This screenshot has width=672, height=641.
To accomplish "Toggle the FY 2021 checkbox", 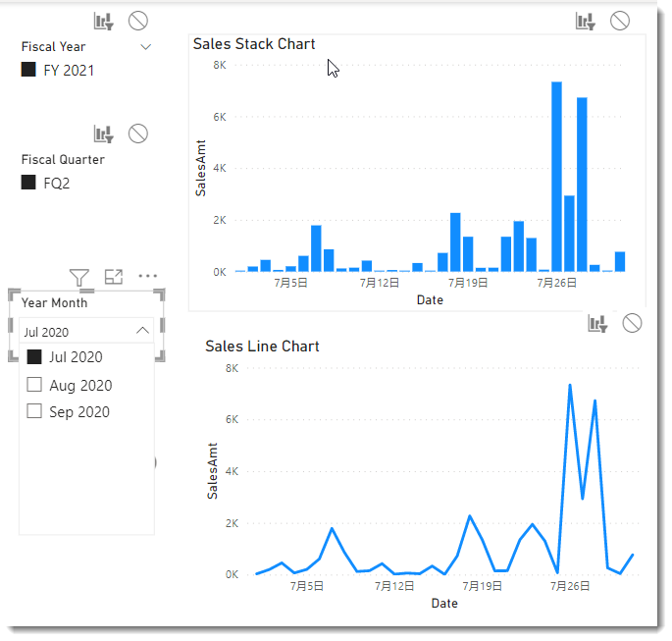I will 28,69.
